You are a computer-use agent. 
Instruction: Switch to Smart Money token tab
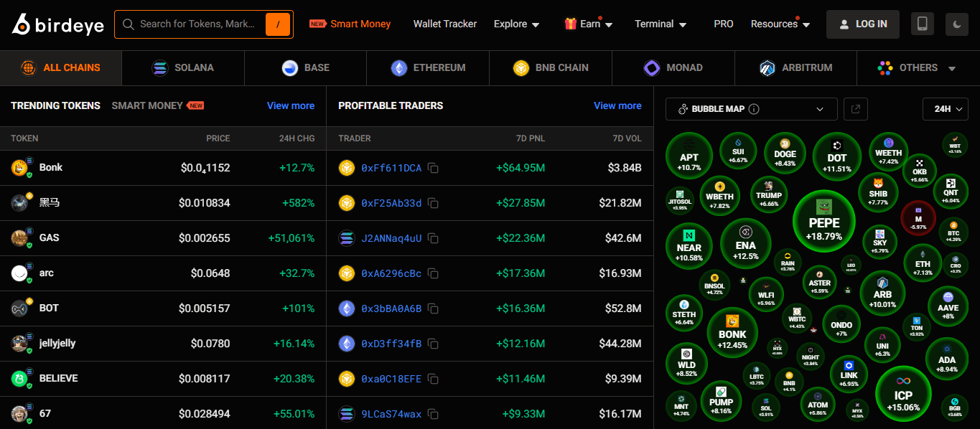[158, 105]
